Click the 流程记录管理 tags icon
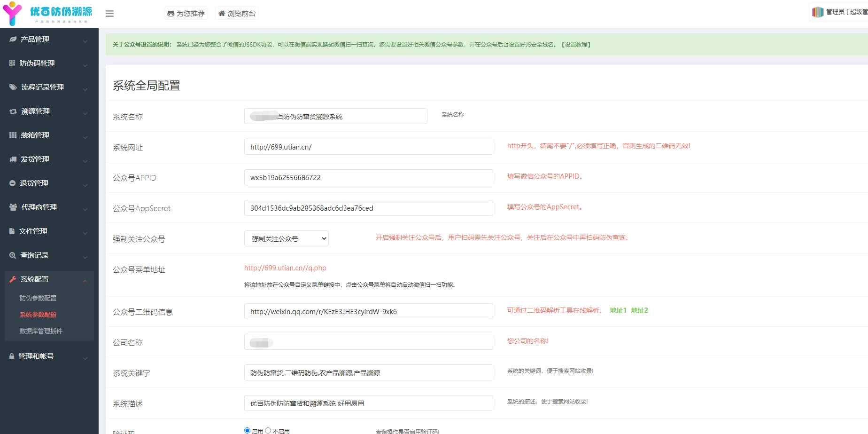This screenshot has height=434, width=868. (x=13, y=87)
